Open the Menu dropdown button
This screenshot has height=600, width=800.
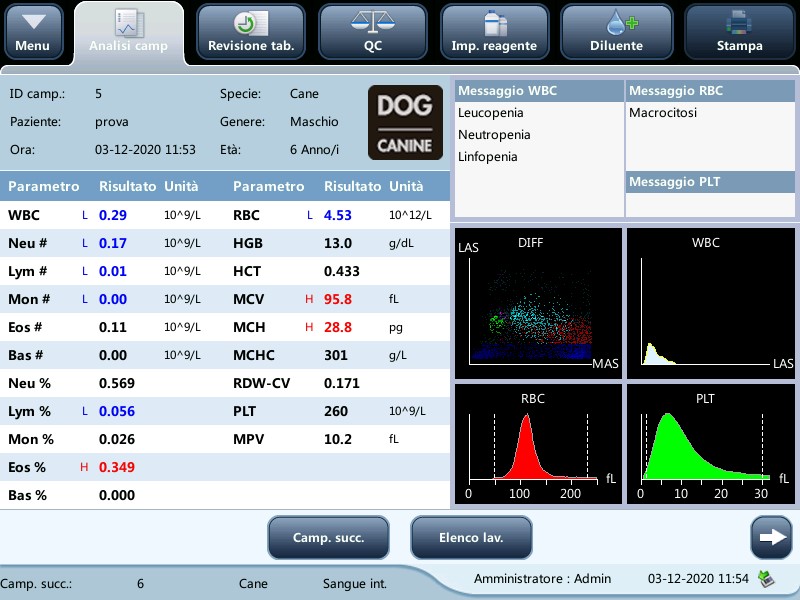tap(33, 32)
